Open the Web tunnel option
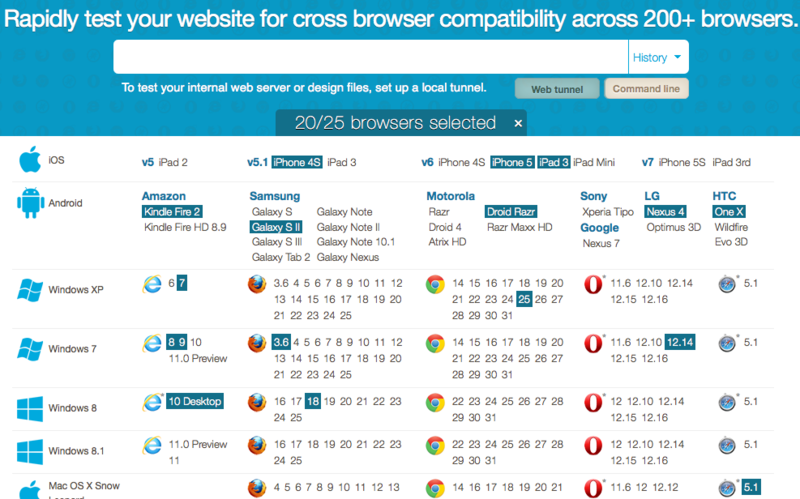This screenshot has width=800, height=499. [x=557, y=89]
